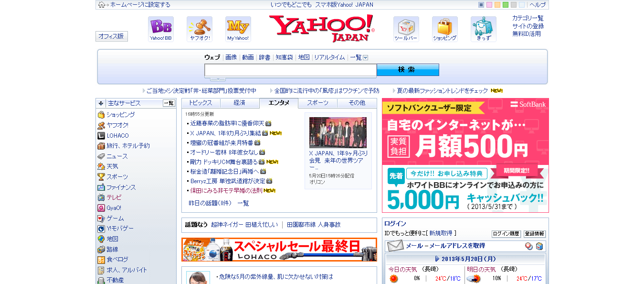This screenshot has width=644, height=284.
Task: Select the 画像 search type
Action: [231, 57]
